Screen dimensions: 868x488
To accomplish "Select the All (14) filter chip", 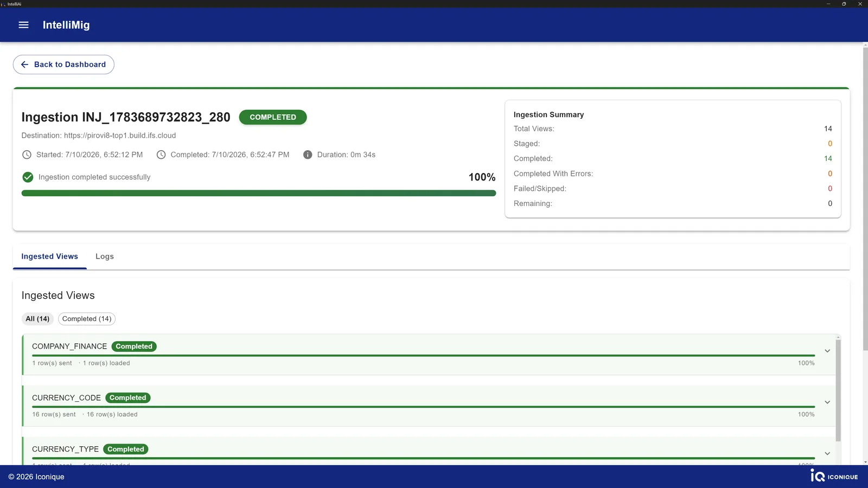I will point(37,319).
